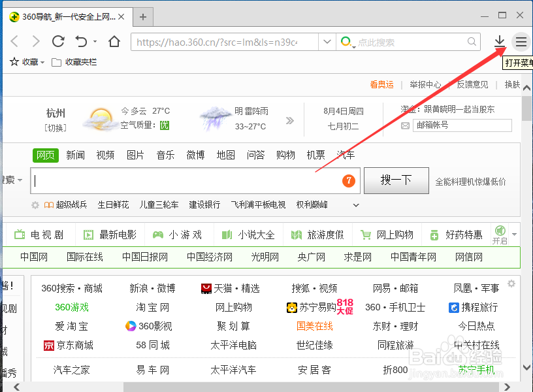Viewport: 533px width, 392px height.
Task: Expand the category bar dropdown arrow
Action: (x=514, y=235)
